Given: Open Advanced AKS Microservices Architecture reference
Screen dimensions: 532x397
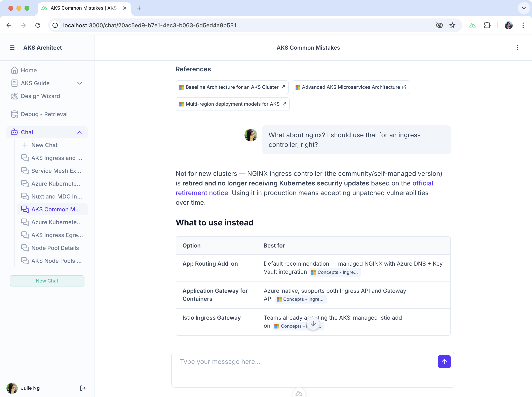Looking at the screenshot, I should tap(351, 87).
